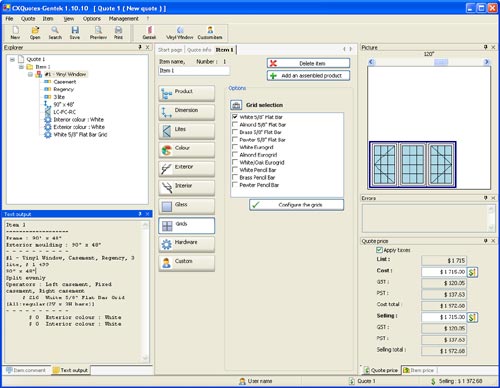Click Text output panel scrollbar
Screen dimensions: 500x388
pos(145,292)
